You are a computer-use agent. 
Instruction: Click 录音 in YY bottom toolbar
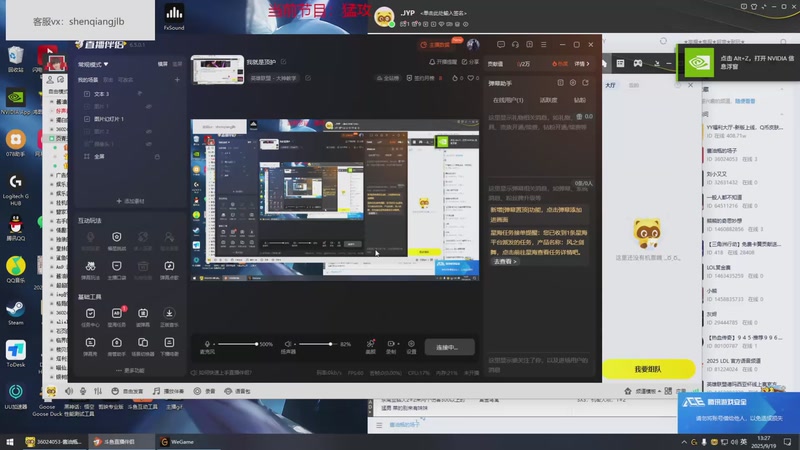coord(205,391)
